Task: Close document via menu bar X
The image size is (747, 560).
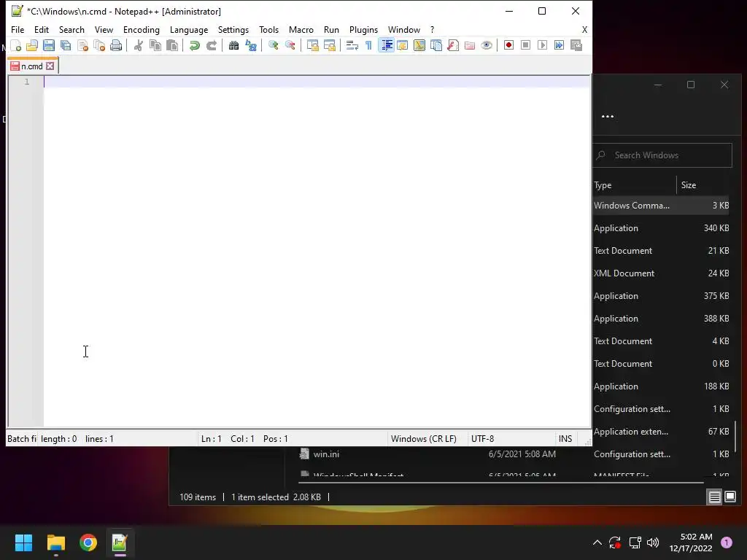Action: coord(584,29)
